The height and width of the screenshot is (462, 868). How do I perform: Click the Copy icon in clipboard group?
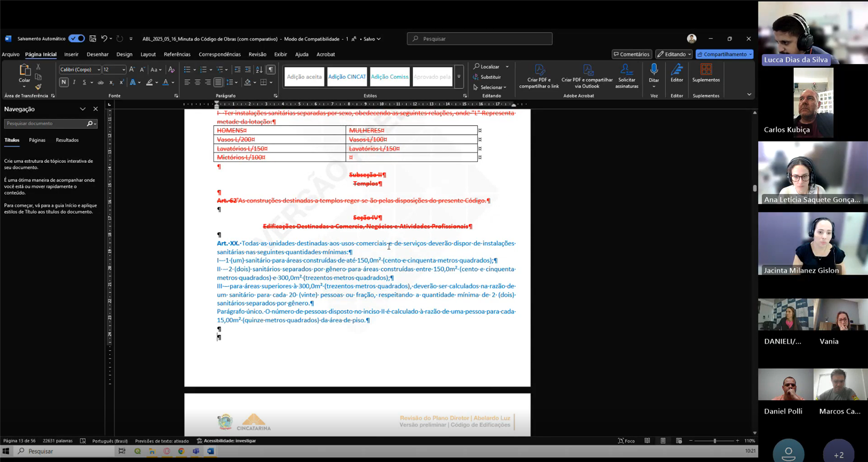(38, 77)
